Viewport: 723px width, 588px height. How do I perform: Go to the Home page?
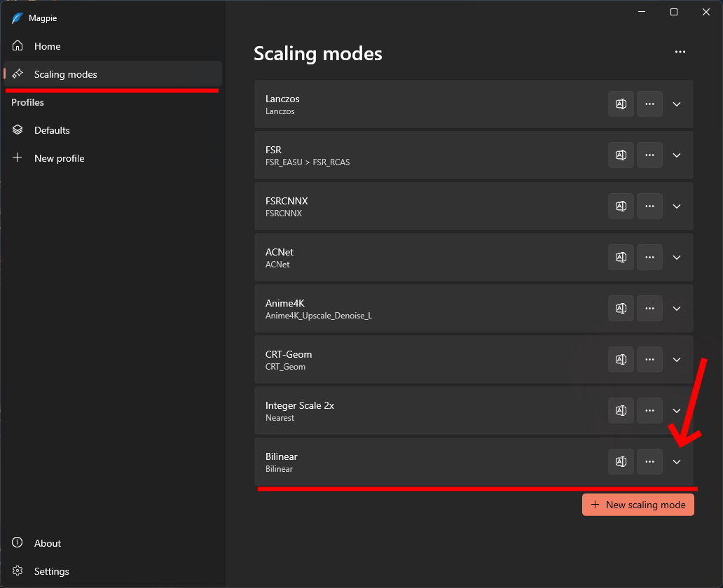coord(47,46)
